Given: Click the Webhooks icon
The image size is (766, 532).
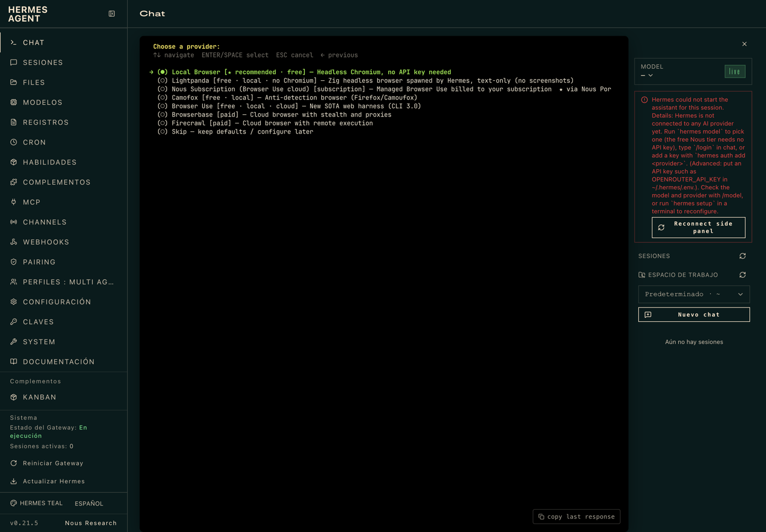Looking at the screenshot, I should tap(14, 242).
